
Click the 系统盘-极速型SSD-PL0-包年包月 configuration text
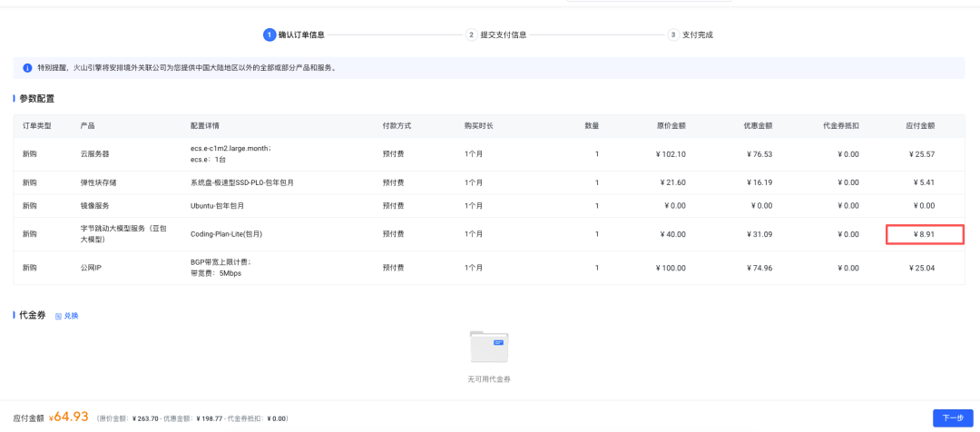pyautogui.click(x=242, y=183)
